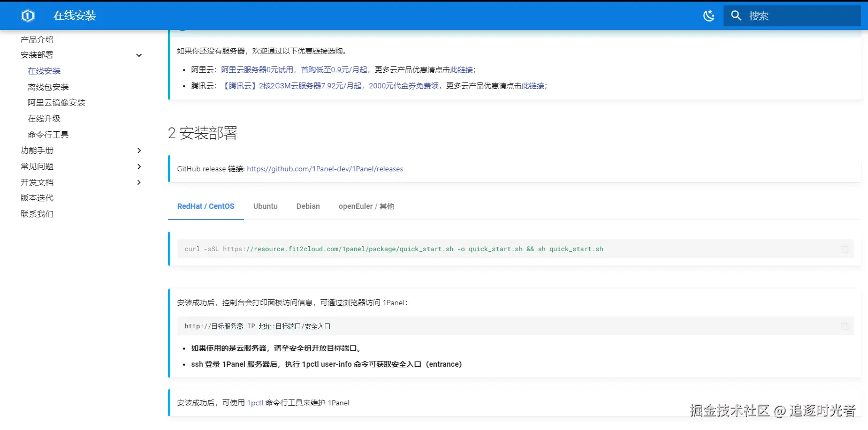Select the 常见问题 sidebar label
This screenshot has width=868, height=430.
[x=37, y=166]
